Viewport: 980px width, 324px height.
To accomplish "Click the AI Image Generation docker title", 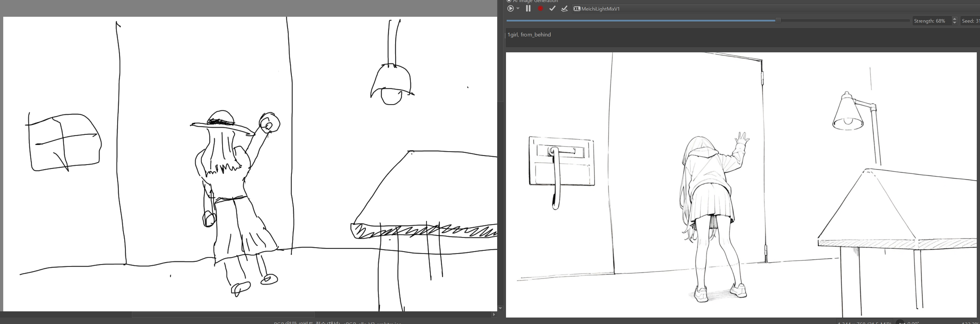I will coord(535,1).
